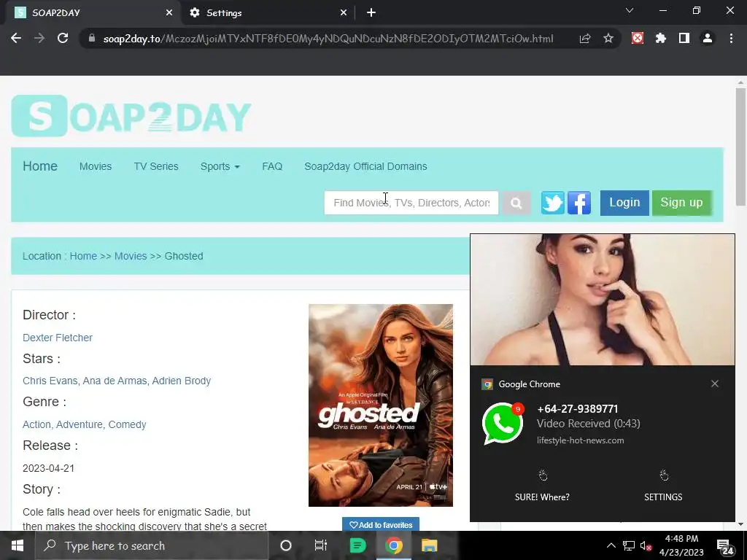Select the Action genre link
The image size is (747, 560).
(x=36, y=424)
